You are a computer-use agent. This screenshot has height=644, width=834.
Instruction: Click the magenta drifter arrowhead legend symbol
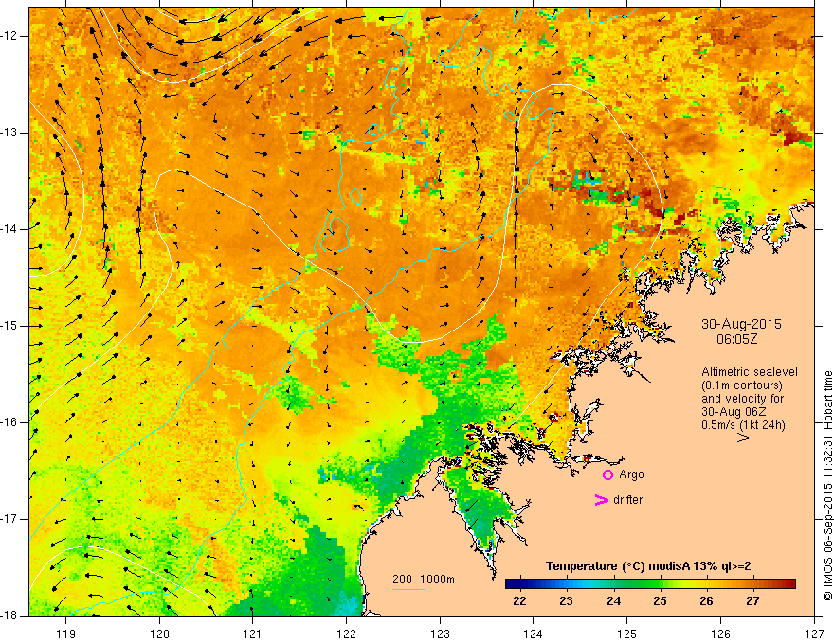(x=601, y=500)
